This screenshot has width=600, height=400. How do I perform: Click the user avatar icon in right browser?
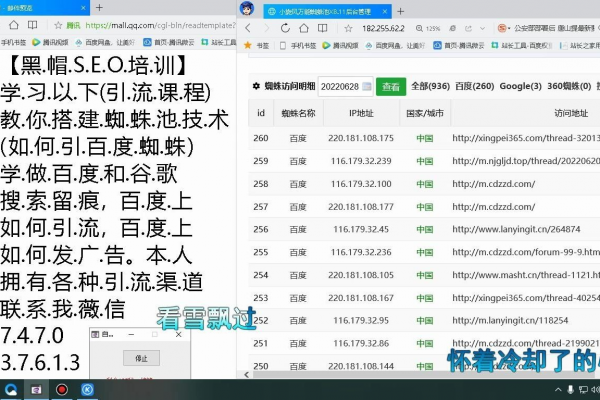(x=247, y=8)
